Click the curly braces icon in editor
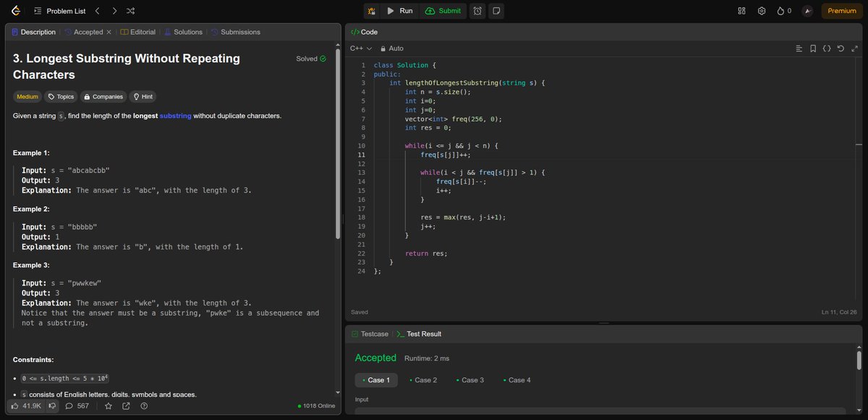Screen dimensions: 868x420 827,49
